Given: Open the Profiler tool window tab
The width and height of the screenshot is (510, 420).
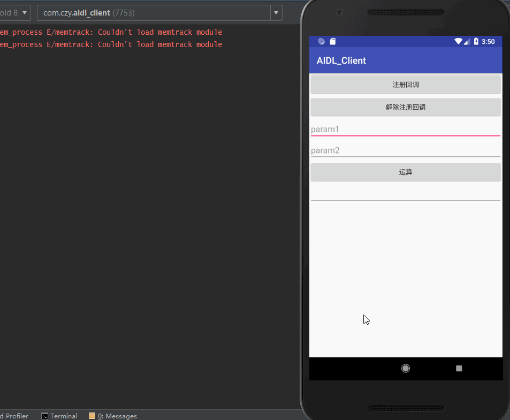Looking at the screenshot, I should click(14, 416).
